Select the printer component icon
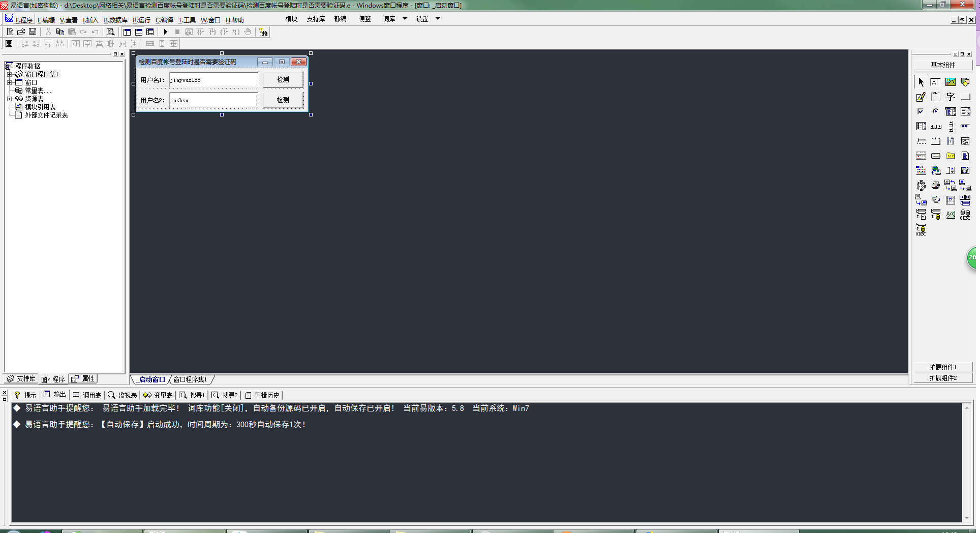The image size is (980, 533). [x=935, y=185]
